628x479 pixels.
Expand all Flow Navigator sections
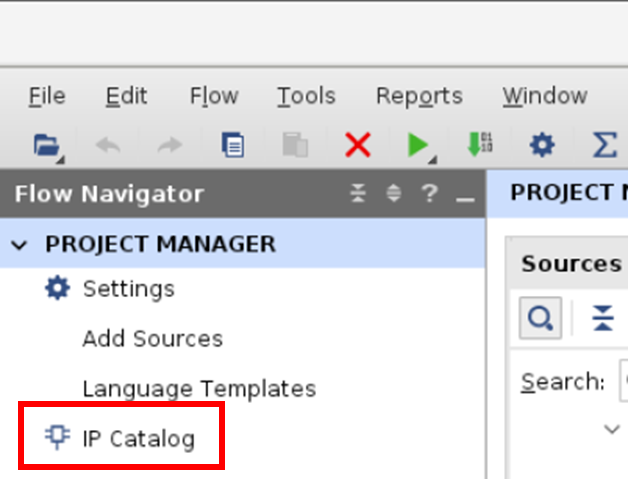pyautogui.click(x=393, y=194)
